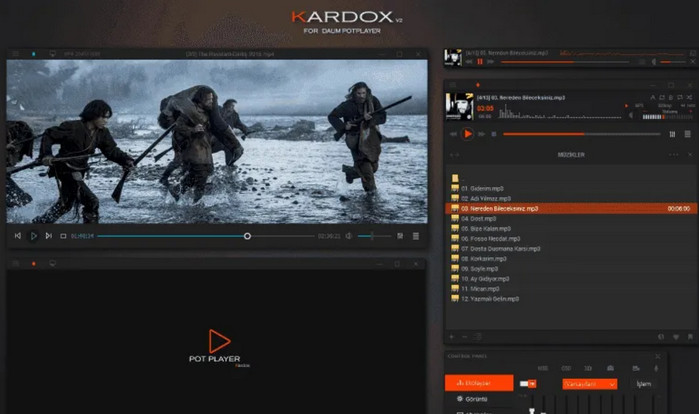Stop playback in the main music player
Screen dimensions: 699x414
(493, 134)
